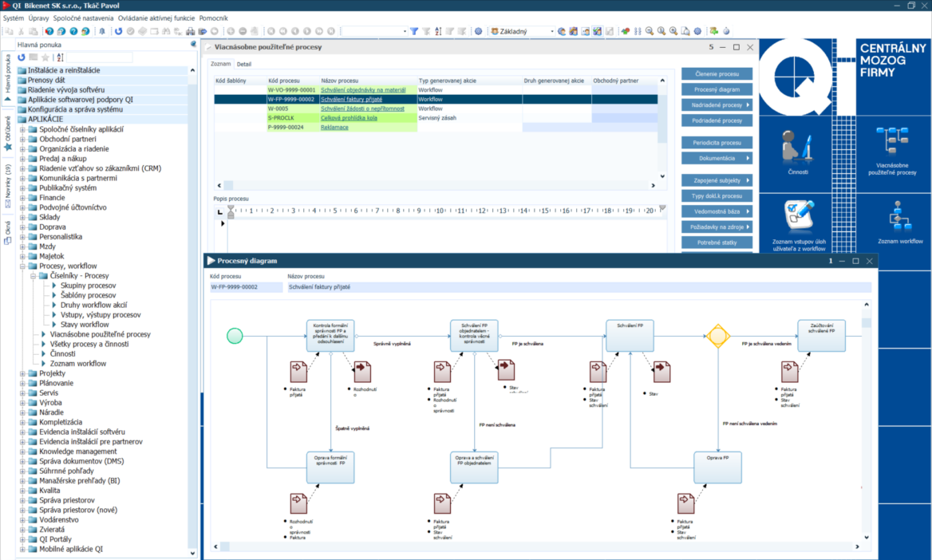Select the yellow gateway diamond in diagram
This screenshot has height=560, width=932.
point(717,336)
